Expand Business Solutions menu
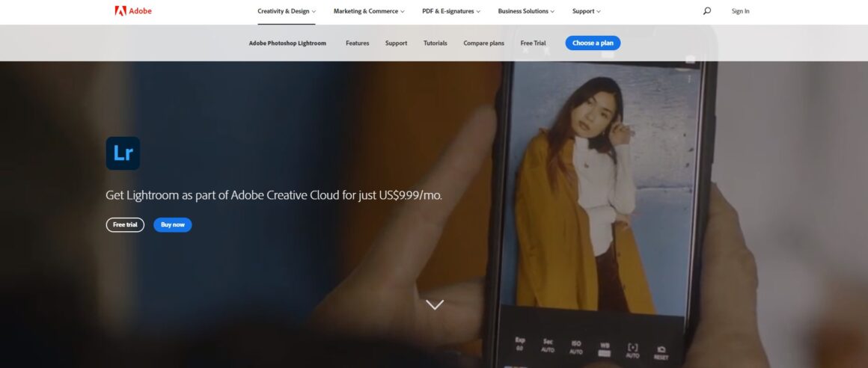 pyautogui.click(x=526, y=11)
